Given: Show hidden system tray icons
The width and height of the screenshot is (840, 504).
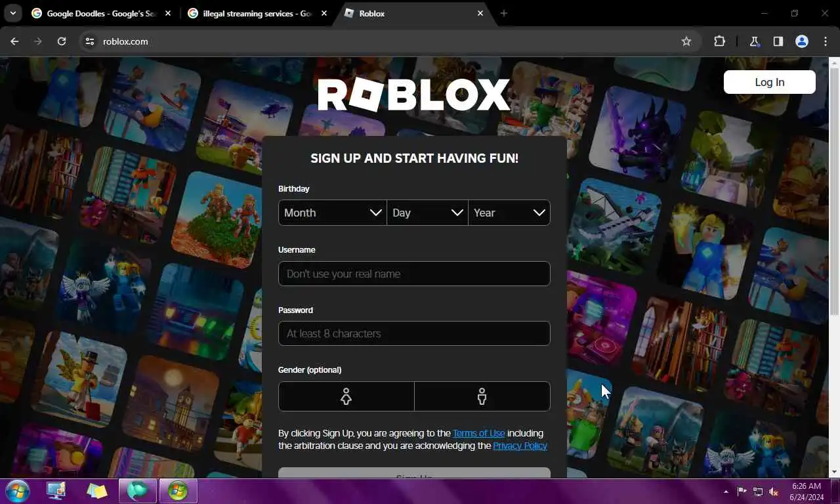Looking at the screenshot, I should (x=726, y=492).
